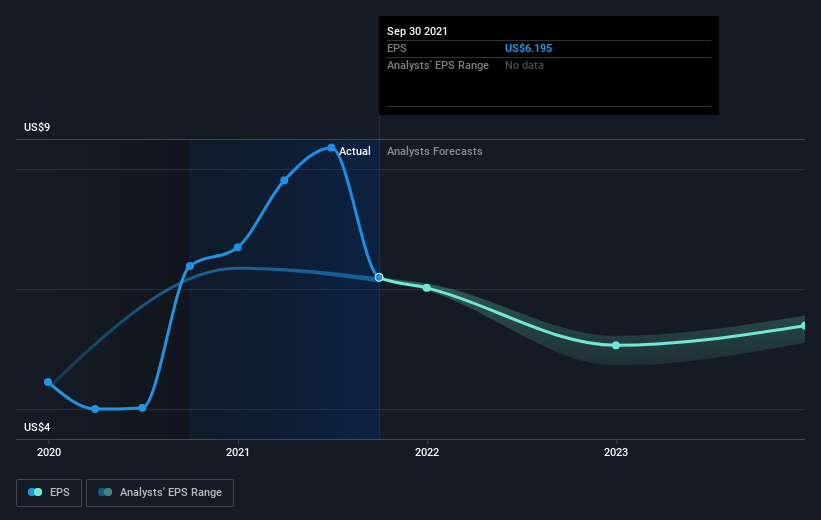The width and height of the screenshot is (821, 520).
Task: Click the EPS peak data point near Actual label
Action: click(331, 148)
